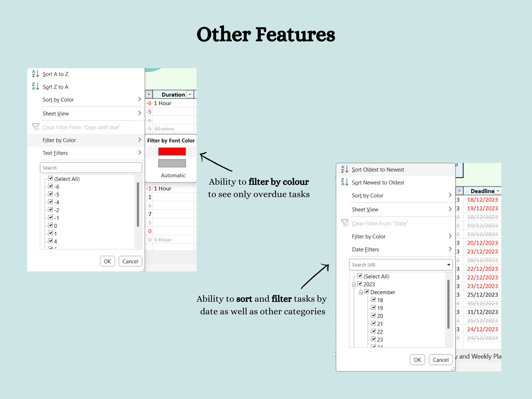Select Sort Oldest to Newest in the Deadline menu
Screen dimensions: 532x399
[378, 169]
